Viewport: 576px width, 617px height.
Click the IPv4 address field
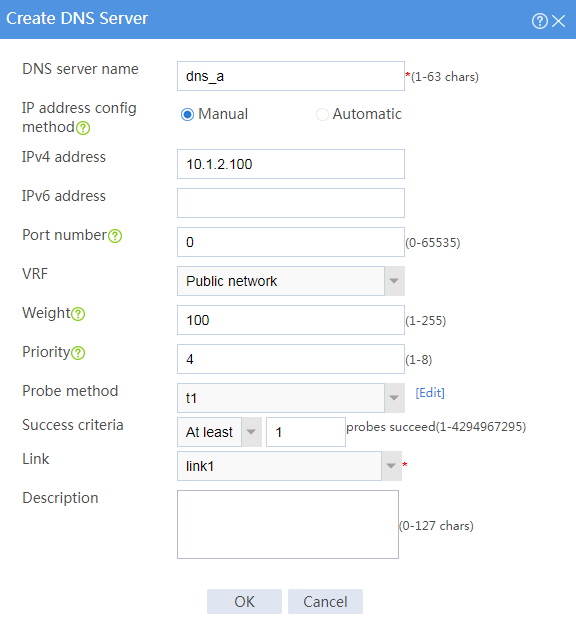tap(291, 164)
